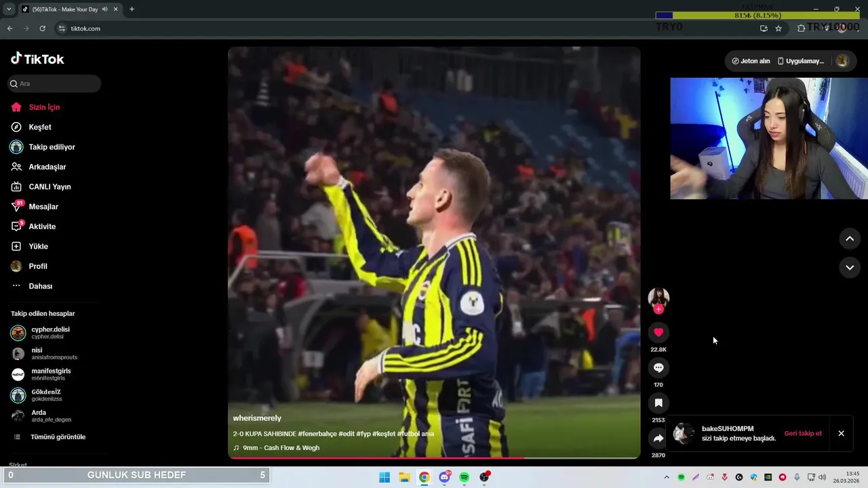Open OBS Studio from taskbar
The width and height of the screenshot is (868, 488).
[x=484, y=477]
